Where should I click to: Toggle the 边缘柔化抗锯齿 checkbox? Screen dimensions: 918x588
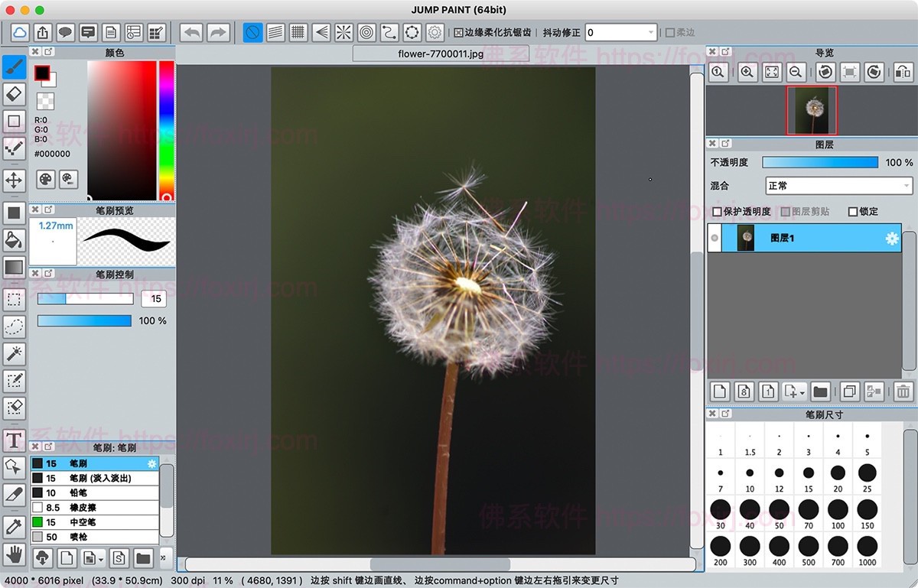tap(458, 33)
